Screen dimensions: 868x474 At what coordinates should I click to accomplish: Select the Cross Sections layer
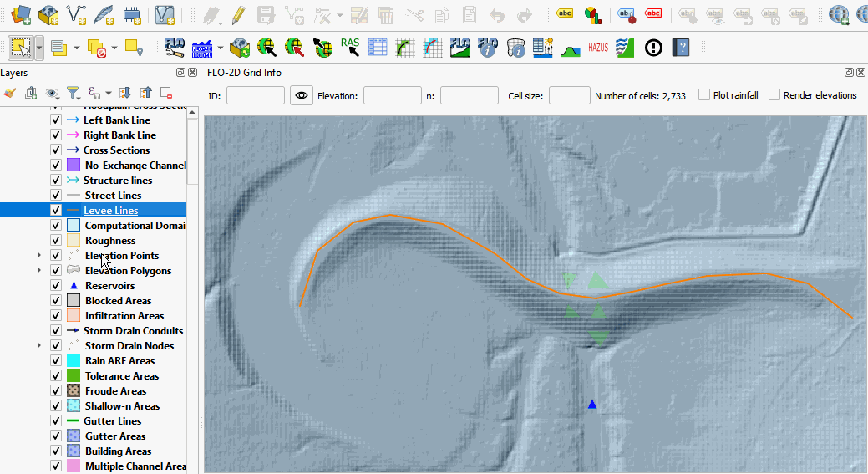116,150
